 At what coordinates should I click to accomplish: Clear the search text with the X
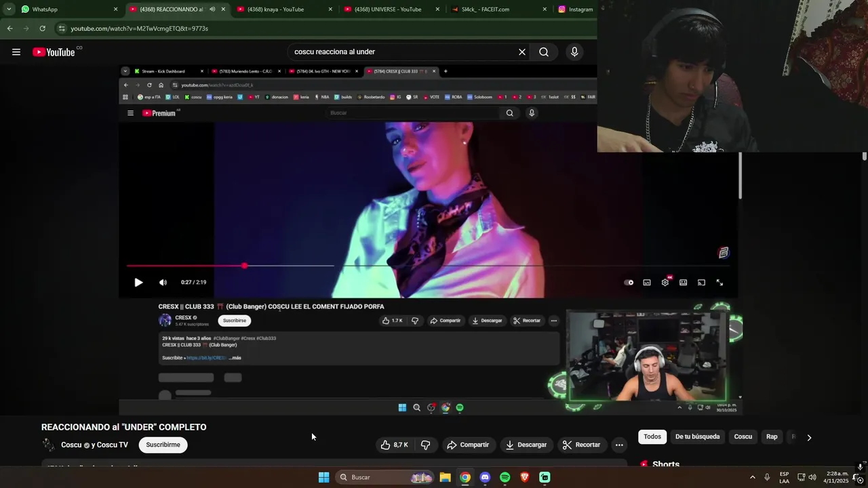pyautogui.click(x=522, y=52)
